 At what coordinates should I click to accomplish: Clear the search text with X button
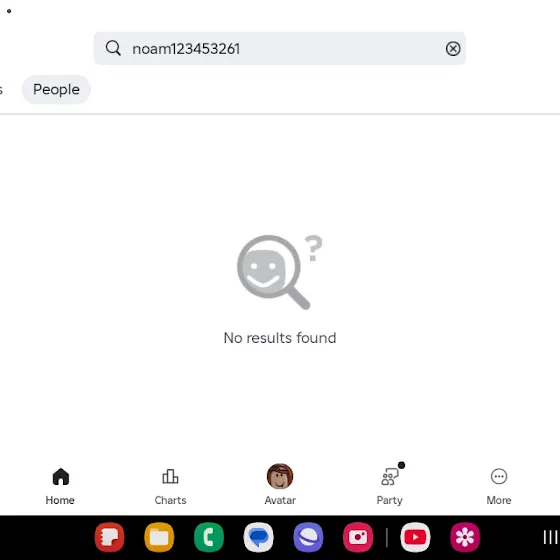click(x=453, y=49)
